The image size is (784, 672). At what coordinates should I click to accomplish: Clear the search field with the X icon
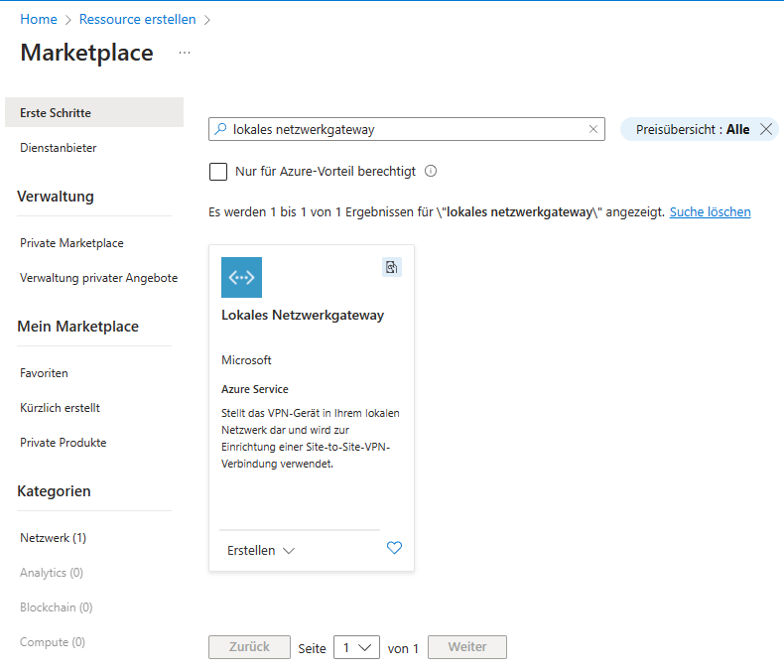(x=593, y=129)
